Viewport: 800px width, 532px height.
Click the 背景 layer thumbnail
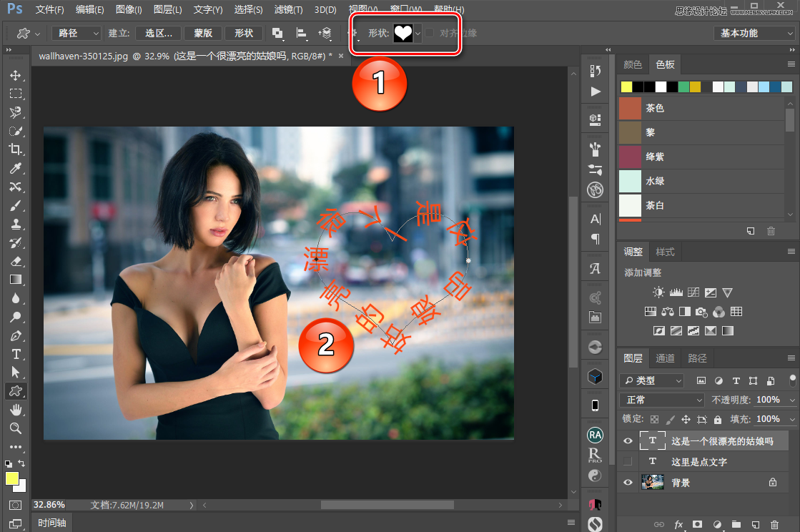[x=653, y=482]
